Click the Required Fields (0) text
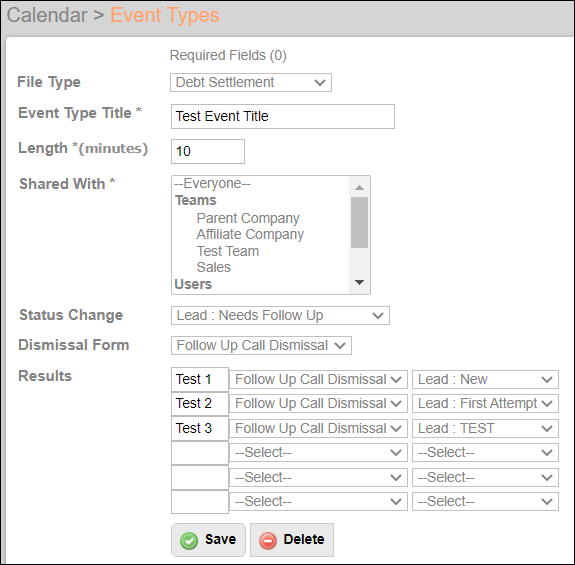 [228, 55]
